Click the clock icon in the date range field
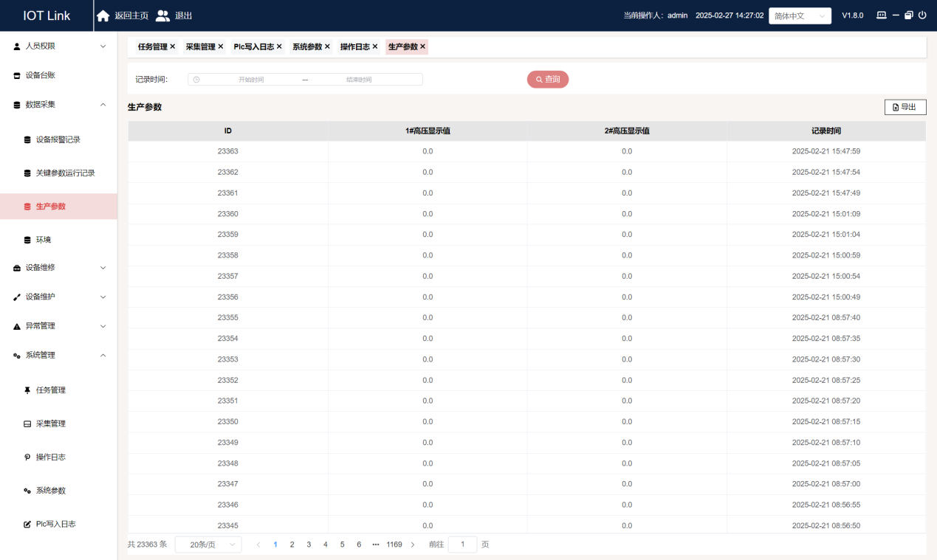Image resolution: width=937 pixels, height=560 pixels. (x=196, y=80)
